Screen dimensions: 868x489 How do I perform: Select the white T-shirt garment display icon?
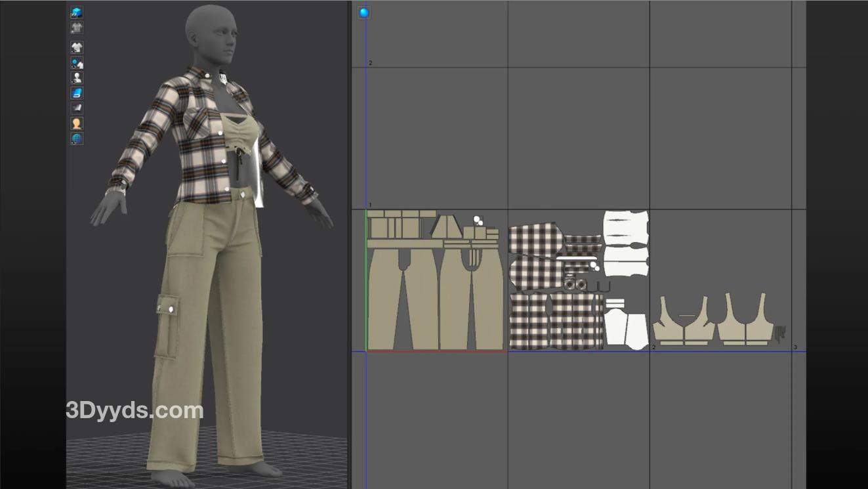pos(77,47)
